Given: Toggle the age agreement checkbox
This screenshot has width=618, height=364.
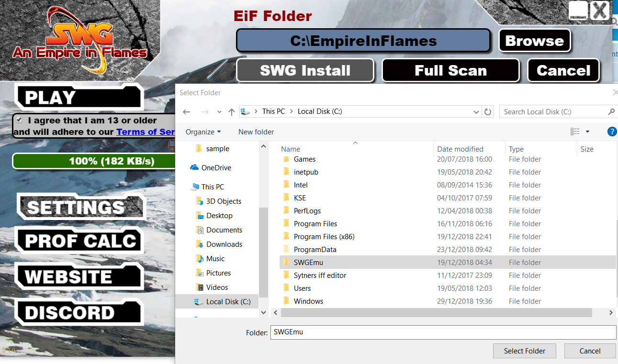Looking at the screenshot, I should pyautogui.click(x=19, y=120).
